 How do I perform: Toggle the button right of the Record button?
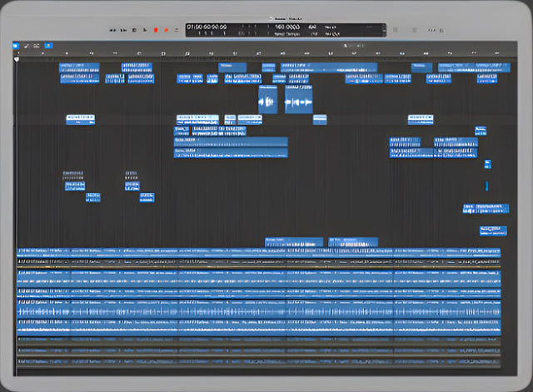[167, 30]
